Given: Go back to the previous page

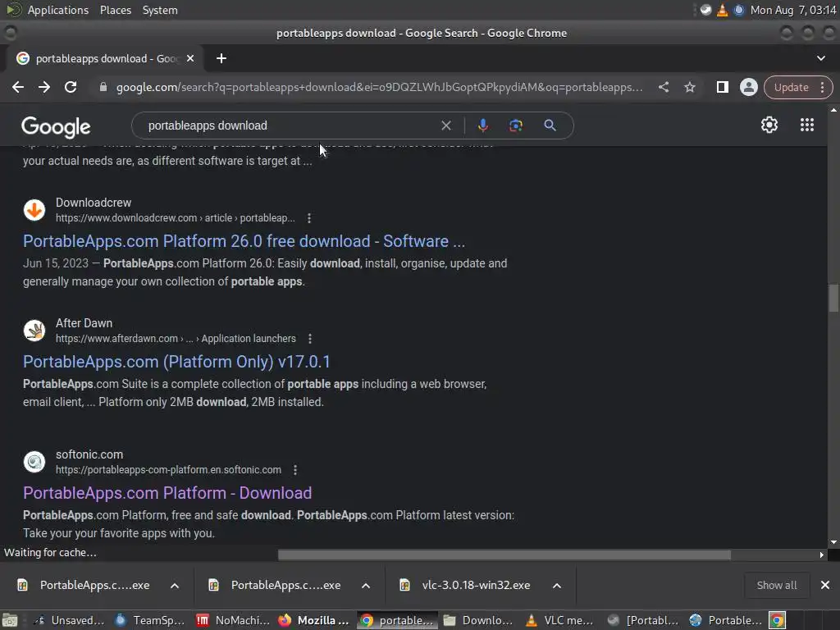Looking at the screenshot, I should (18, 87).
